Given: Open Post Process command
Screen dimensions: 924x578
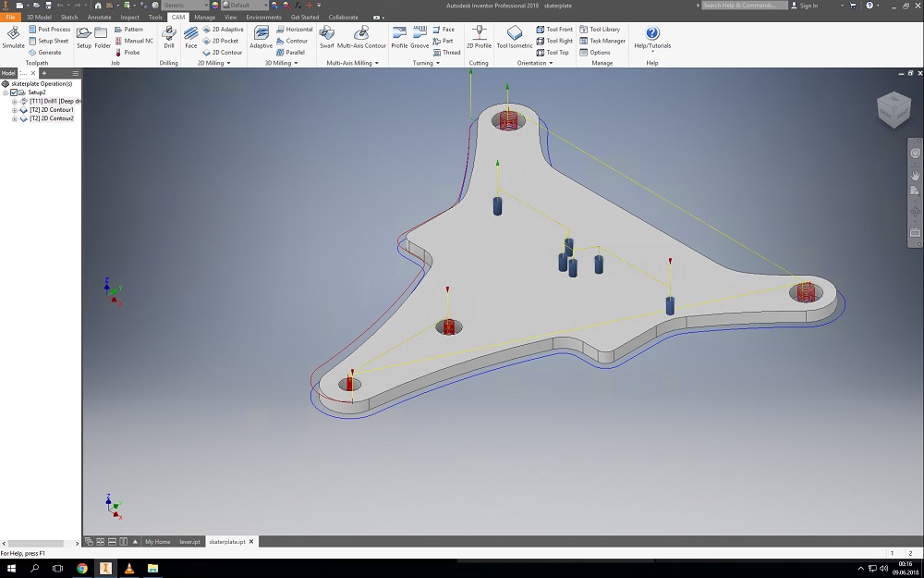Looking at the screenshot, I should click(x=50, y=30).
